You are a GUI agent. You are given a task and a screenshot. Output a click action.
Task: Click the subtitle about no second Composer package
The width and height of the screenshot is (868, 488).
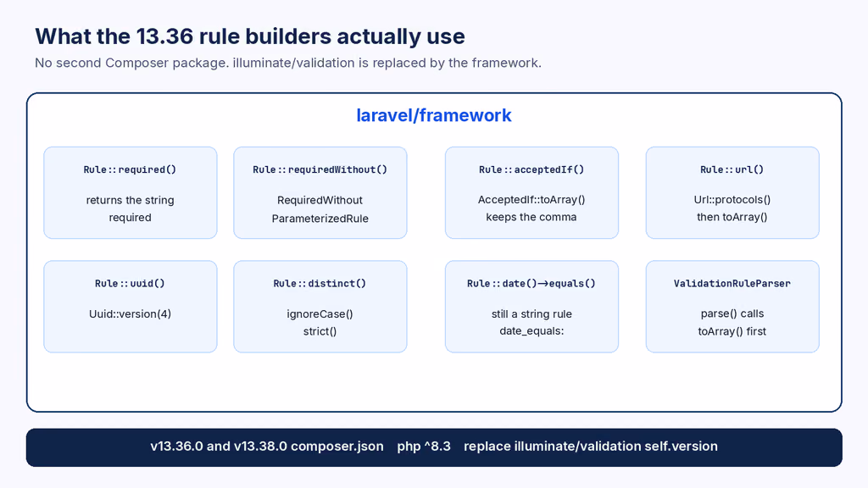(288, 63)
